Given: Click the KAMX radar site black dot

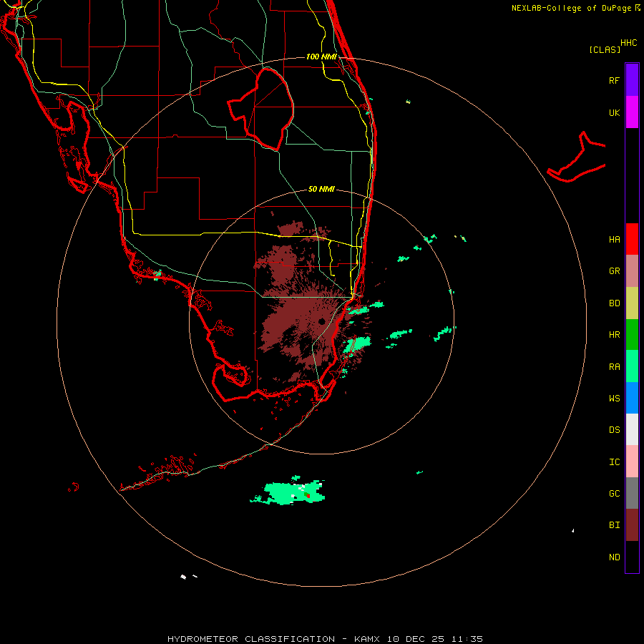Looking at the screenshot, I should (321, 321).
